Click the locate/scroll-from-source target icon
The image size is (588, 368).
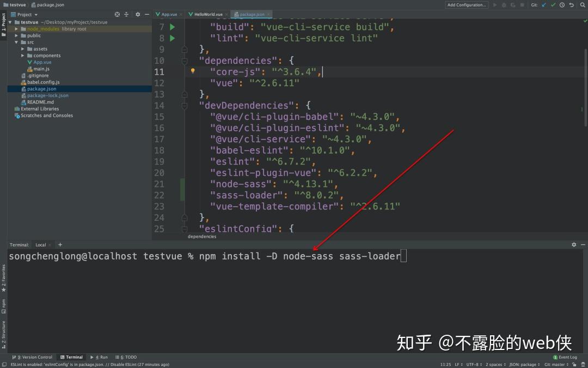[x=117, y=14]
